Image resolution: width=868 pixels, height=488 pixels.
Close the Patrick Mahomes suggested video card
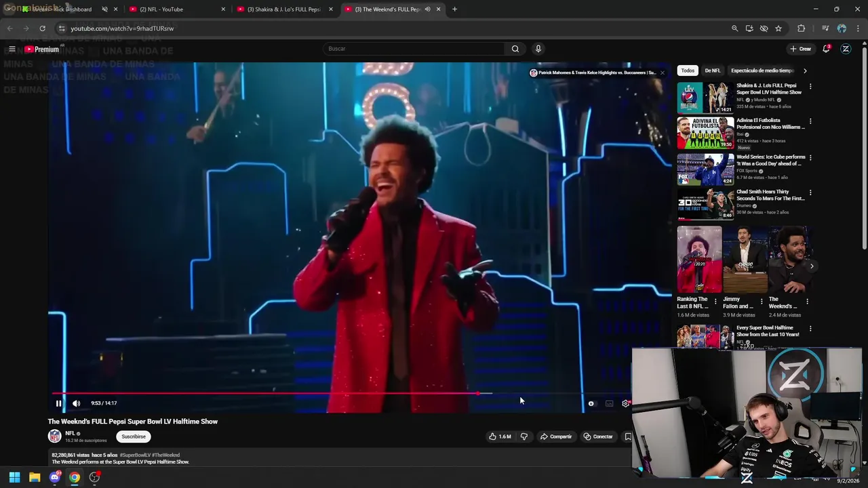pyautogui.click(x=662, y=73)
